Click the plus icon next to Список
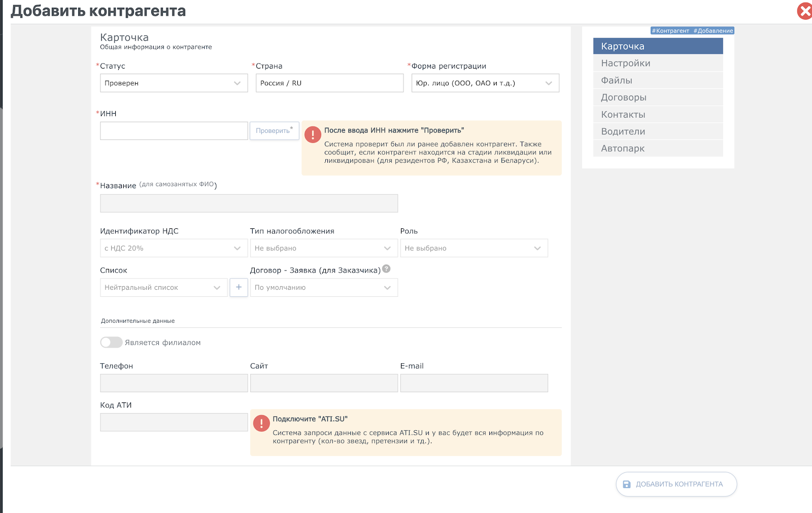 [239, 287]
